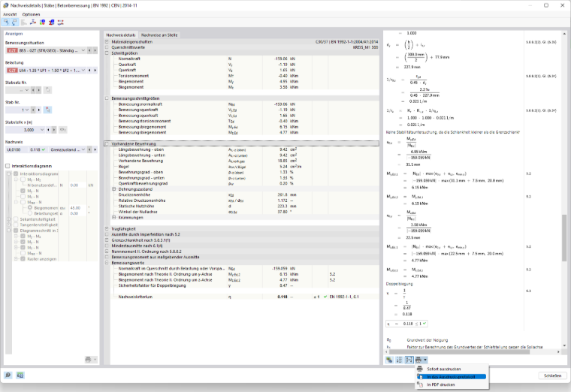Image resolution: width=571 pixels, height=392 pixels.
Task: Click the Schließen button
Action: [552, 375]
